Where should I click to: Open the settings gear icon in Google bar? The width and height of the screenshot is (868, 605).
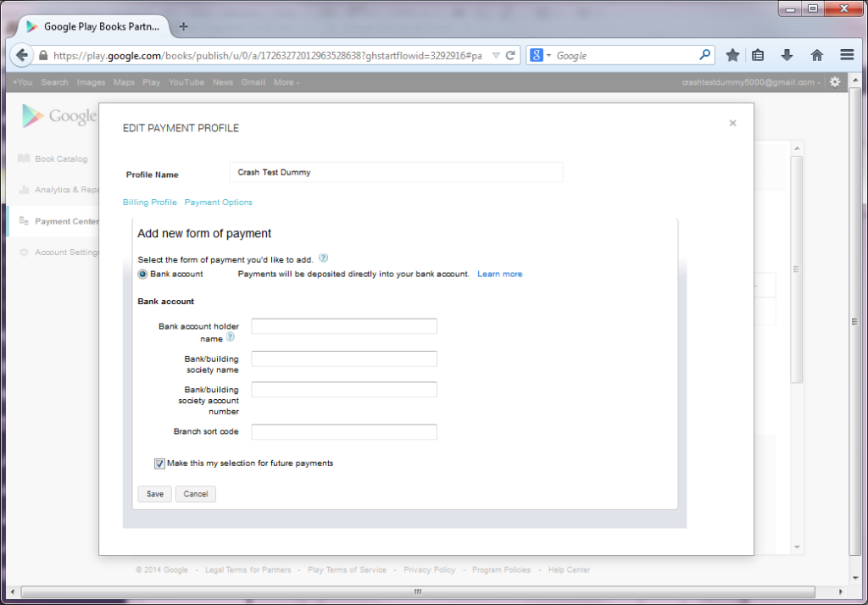(835, 82)
